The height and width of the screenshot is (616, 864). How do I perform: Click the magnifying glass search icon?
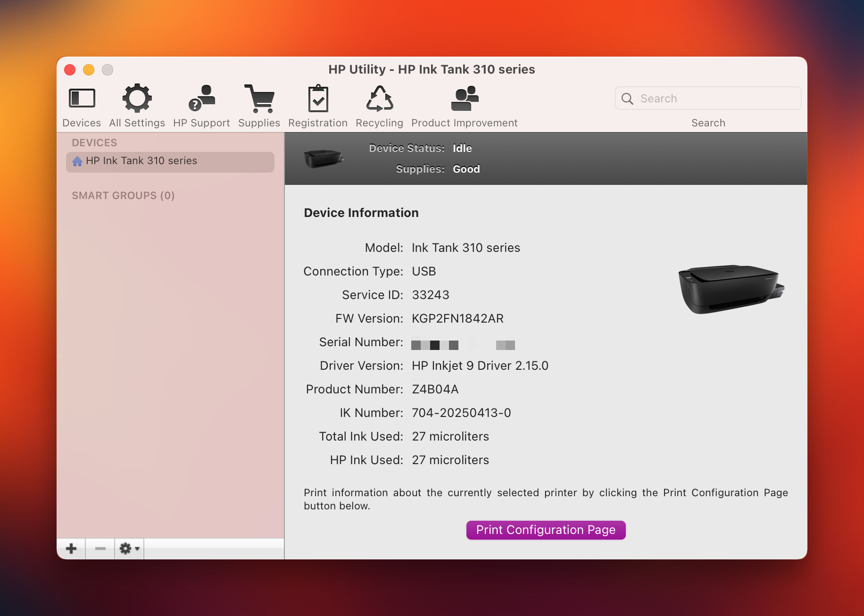pos(627,99)
